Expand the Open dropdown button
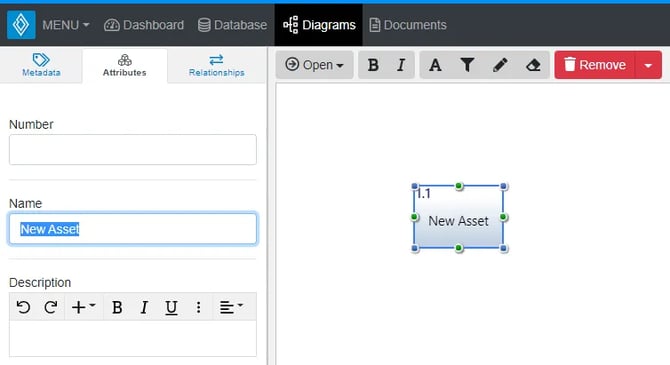 [x=314, y=65]
